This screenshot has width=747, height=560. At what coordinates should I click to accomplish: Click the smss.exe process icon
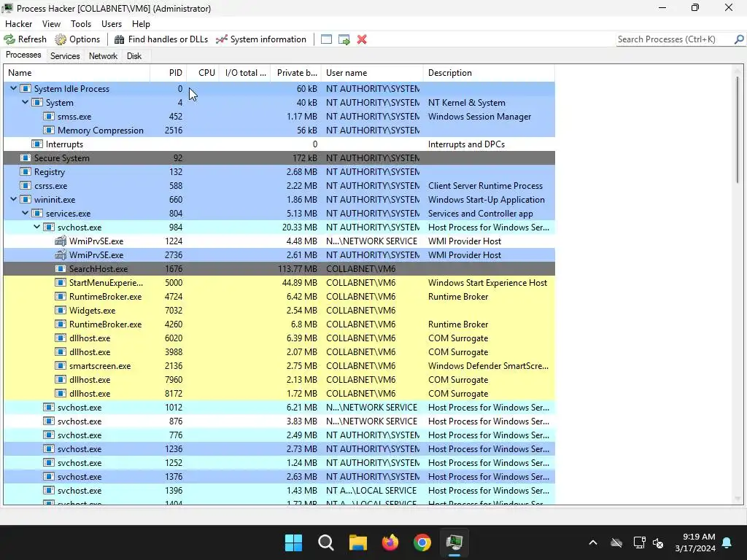(49, 116)
